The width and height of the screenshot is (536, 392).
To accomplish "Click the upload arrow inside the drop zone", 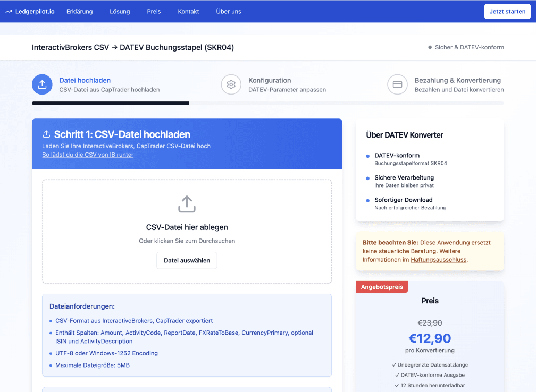I will coord(187,204).
